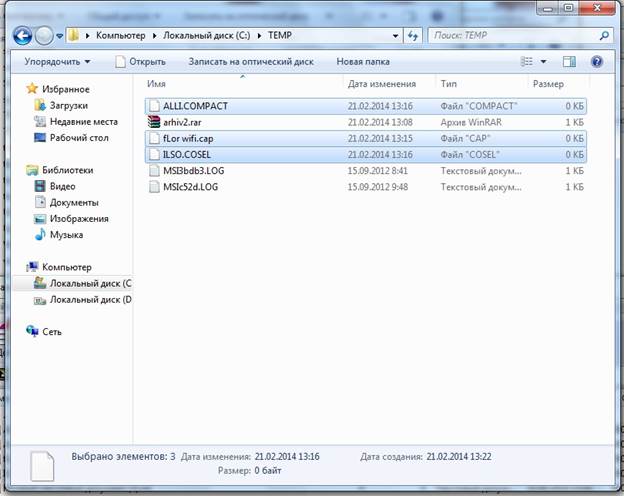Viewport: 624px width, 496px height.
Task: Select the MSI3bdb3.LOG file
Action: (365, 171)
